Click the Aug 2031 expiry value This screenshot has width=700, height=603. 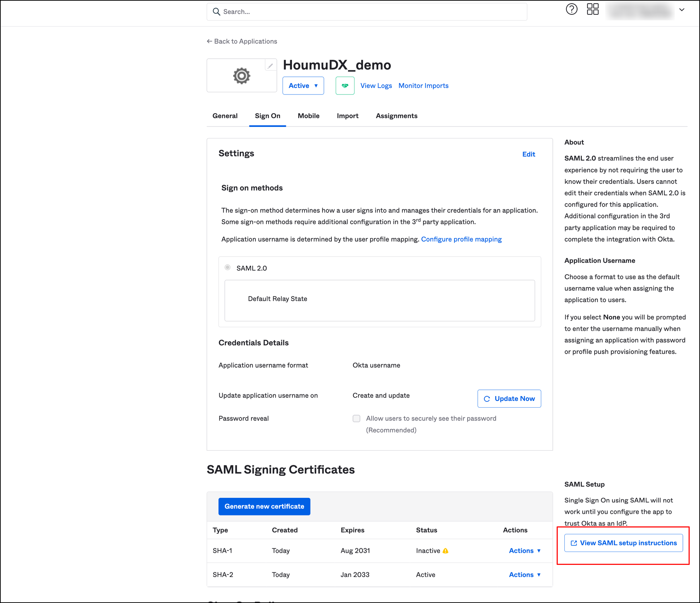click(355, 551)
